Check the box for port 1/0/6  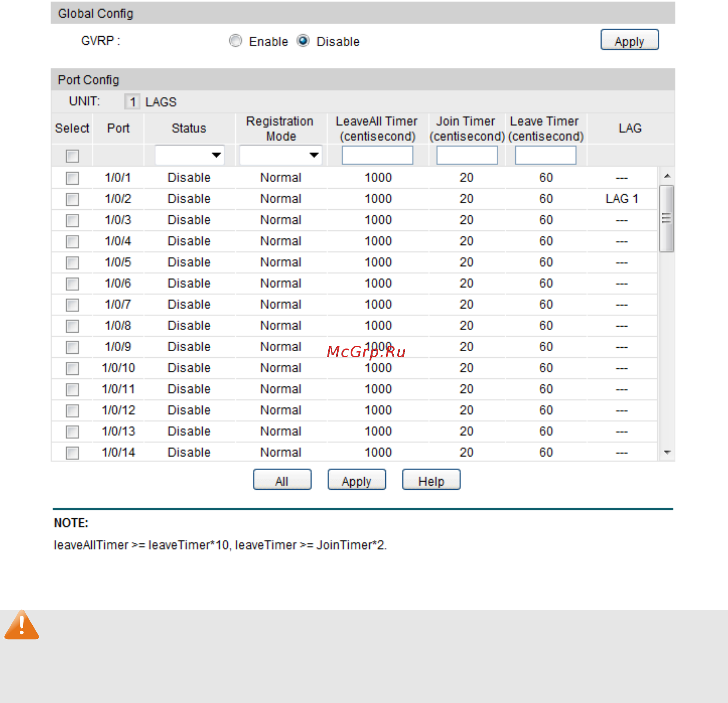(x=72, y=284)
